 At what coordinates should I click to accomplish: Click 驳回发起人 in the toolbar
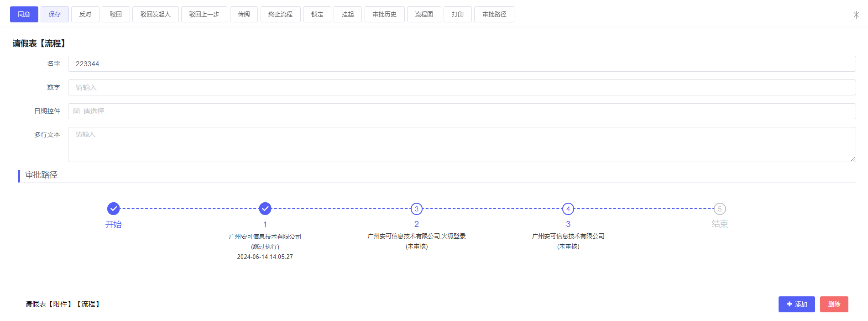pos(155,15)
